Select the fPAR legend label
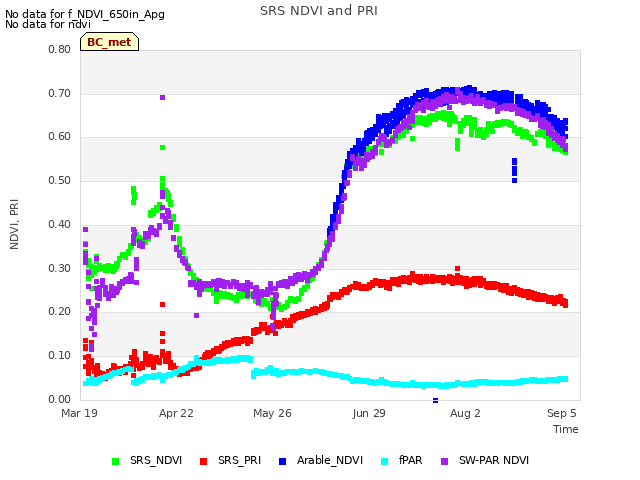The image size is (640, 480). [410, 460]
